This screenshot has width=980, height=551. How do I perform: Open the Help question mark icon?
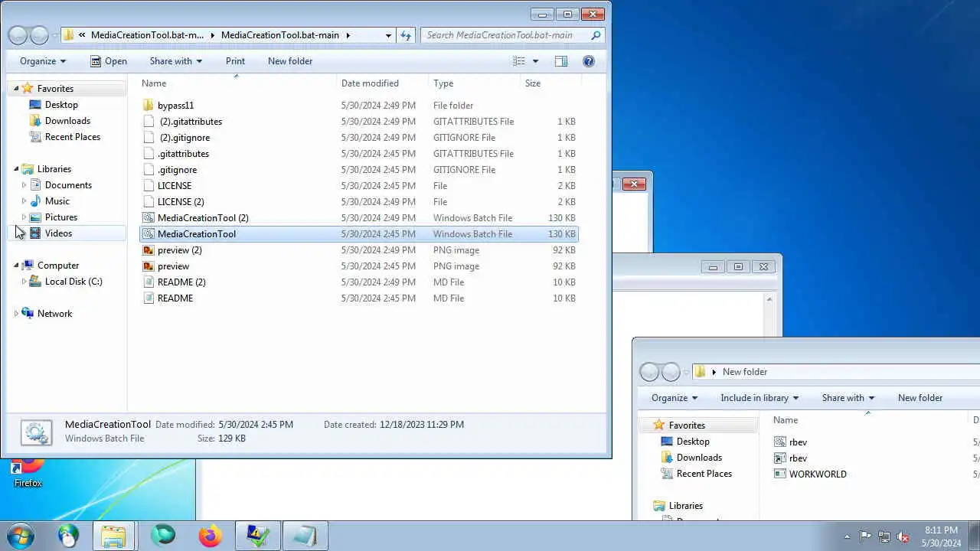tap(589, 61)
